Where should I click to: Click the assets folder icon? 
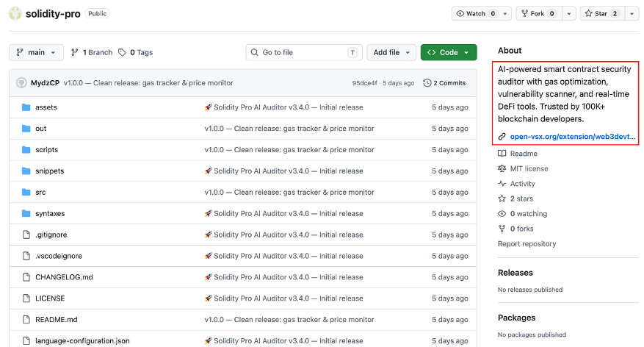pos(26,107)
